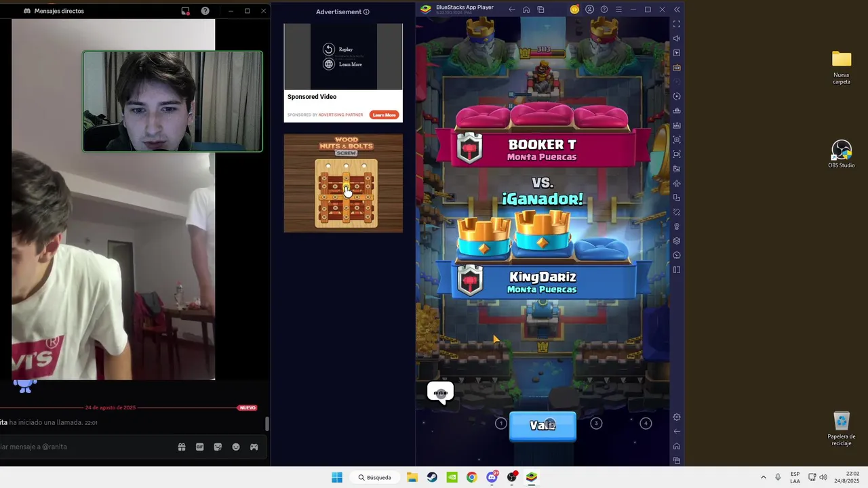
Task: Open the Windows Start button
Action: (x=337, y=477)
